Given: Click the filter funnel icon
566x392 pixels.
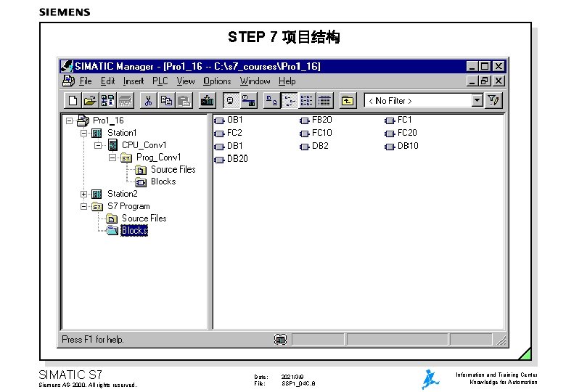Looking at the screenshot, I should (x=493, y=100).
